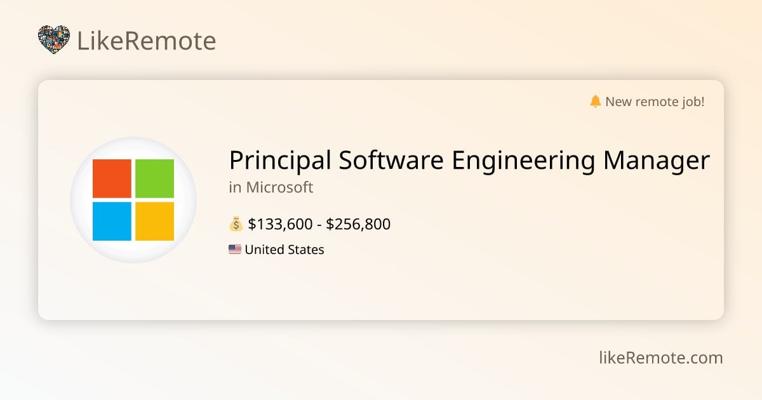Image resolution: width=762 pixels, height=400 pixels.
Task: Click the notification bell icon
Action: pos(595,101)
